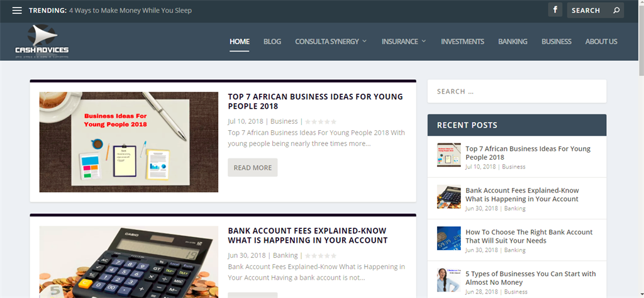
Task: Rate the Bank Account Fees post stars
Action: point(321,255)
